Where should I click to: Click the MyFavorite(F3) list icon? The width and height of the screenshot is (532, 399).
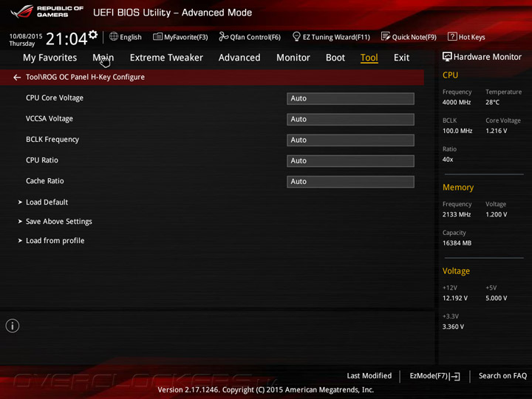157,37
